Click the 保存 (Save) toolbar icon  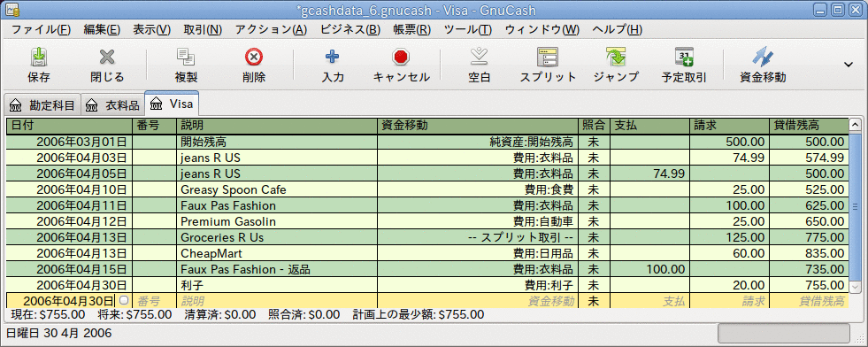click(x=39, y=57)
